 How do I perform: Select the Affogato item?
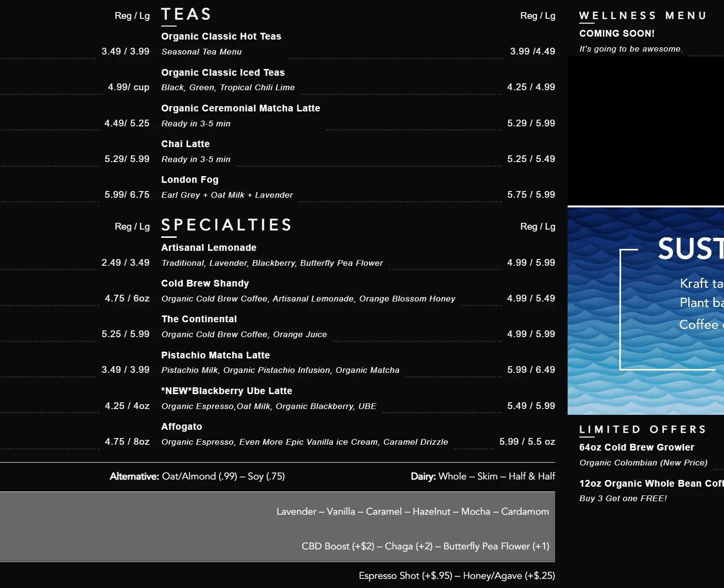[181, 426]
